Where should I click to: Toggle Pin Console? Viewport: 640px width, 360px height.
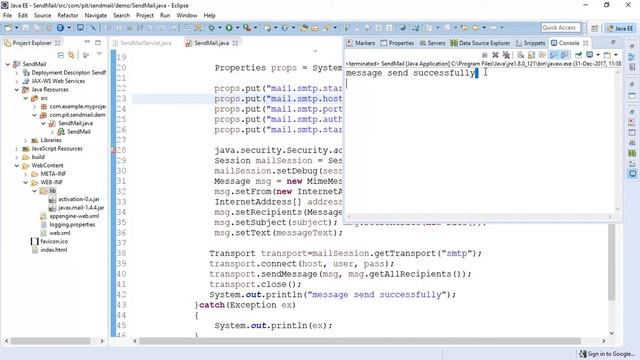click(x=578, y=55)
